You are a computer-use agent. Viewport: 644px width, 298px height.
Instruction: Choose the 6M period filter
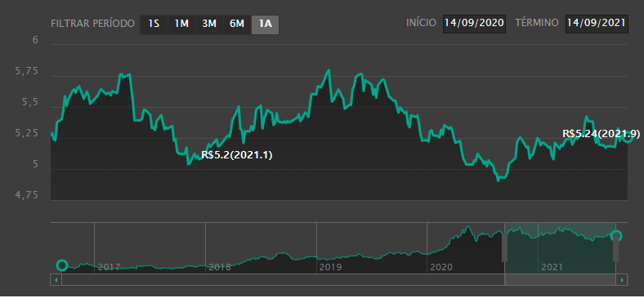(x=237, y=24)
